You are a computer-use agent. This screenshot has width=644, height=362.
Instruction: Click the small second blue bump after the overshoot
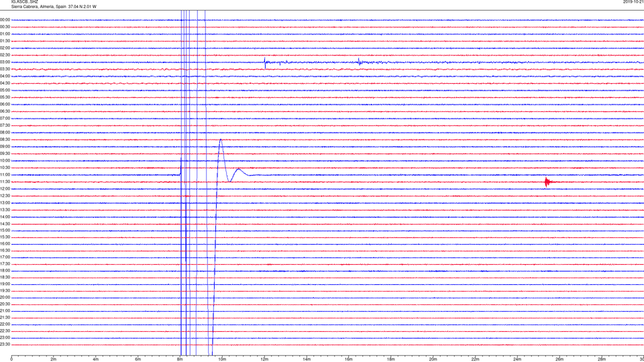(239, 171)
